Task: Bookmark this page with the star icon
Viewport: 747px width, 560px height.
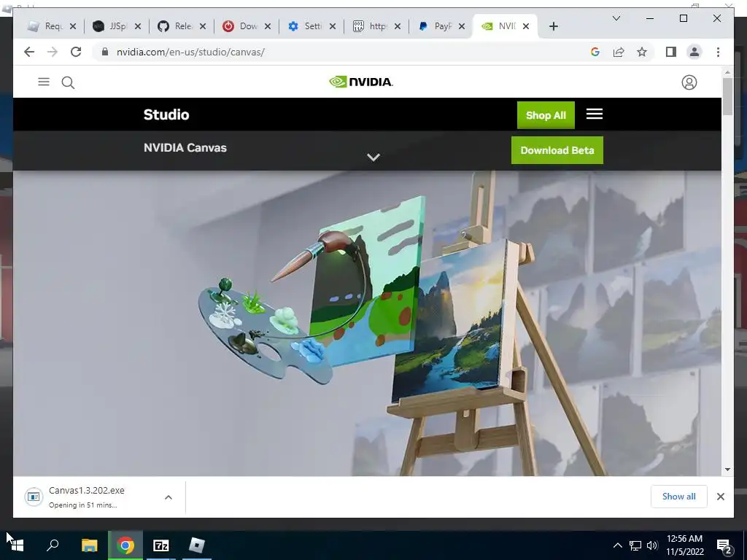Action: pos(642,52)
